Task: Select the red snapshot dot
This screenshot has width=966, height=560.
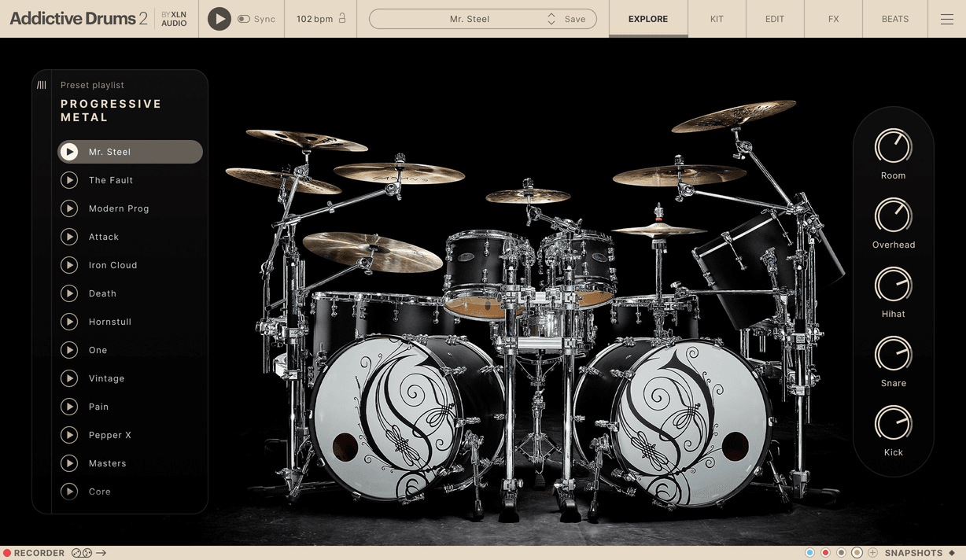Action: [825, 552]
